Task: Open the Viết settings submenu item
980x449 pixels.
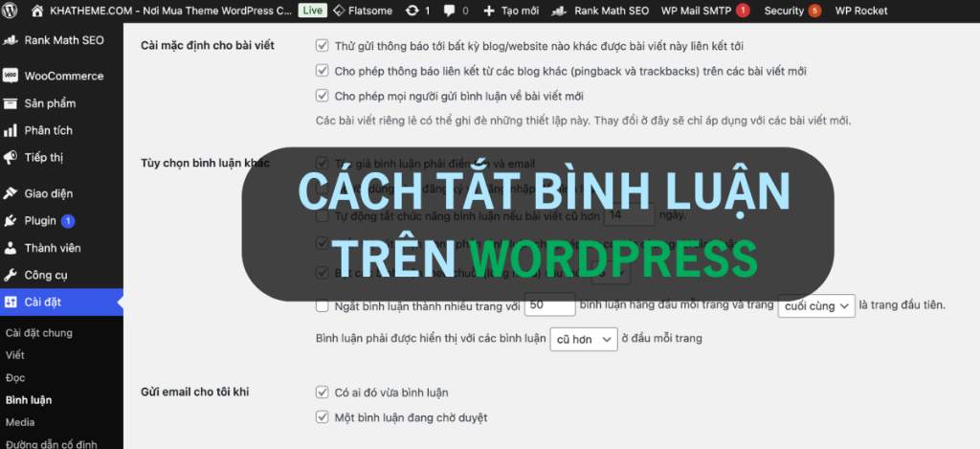Action: pos(15,355)
